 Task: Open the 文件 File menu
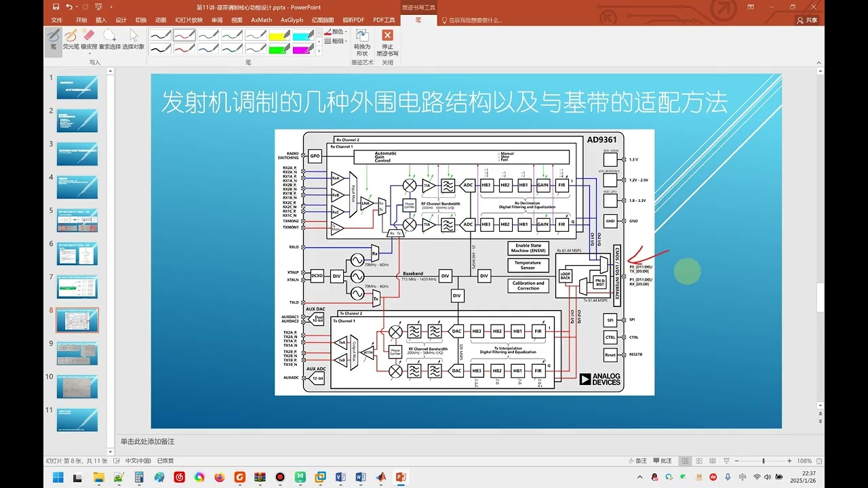(57, 20)
